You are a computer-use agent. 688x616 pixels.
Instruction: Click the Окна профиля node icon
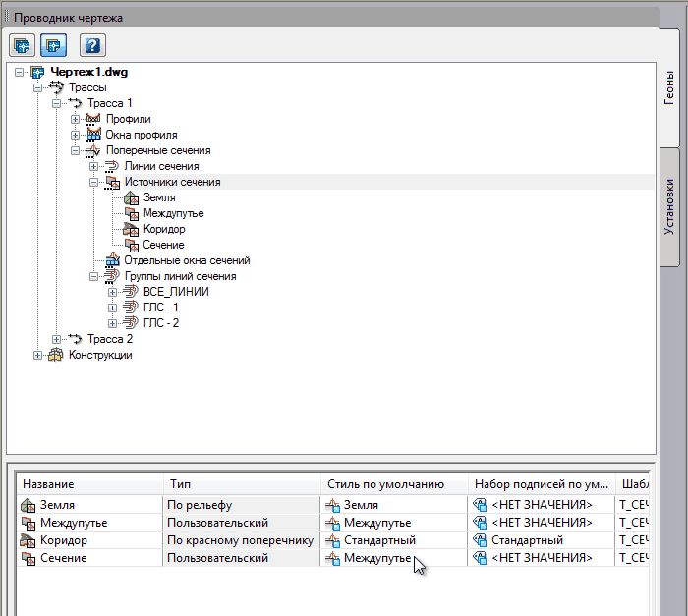[94, 135]
